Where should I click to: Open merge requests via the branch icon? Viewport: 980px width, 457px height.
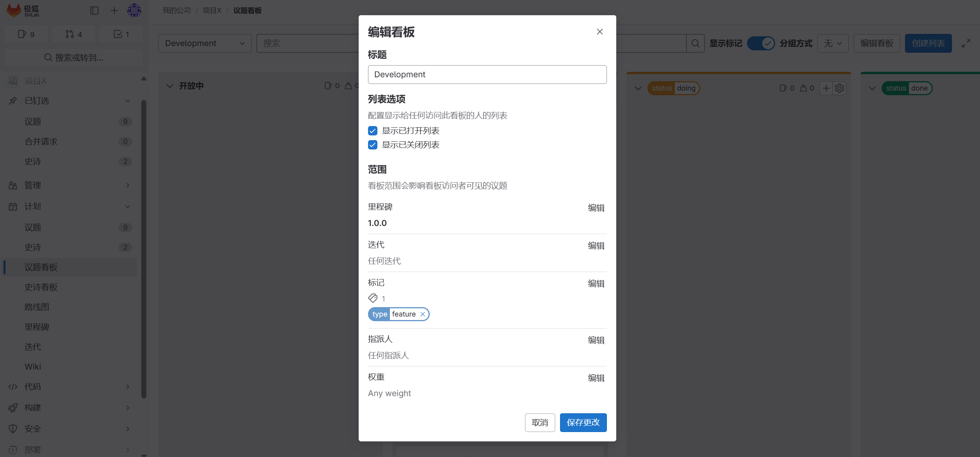(73, 34)
